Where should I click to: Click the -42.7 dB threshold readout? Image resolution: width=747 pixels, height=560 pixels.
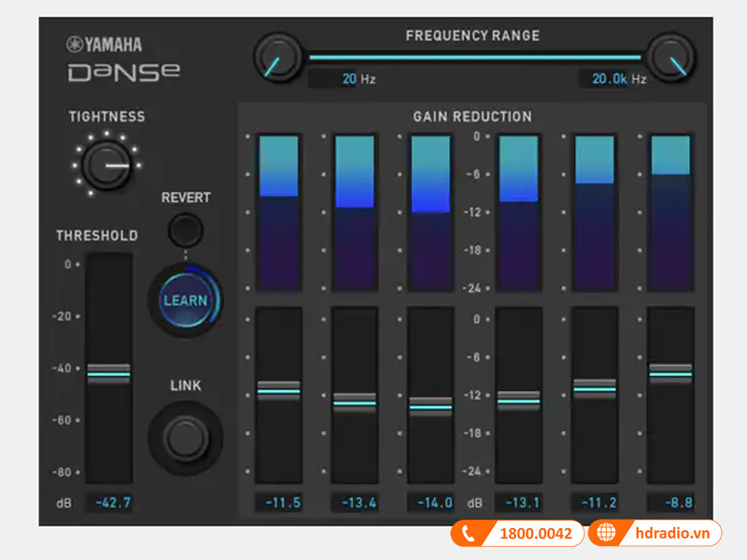(109, 502)
